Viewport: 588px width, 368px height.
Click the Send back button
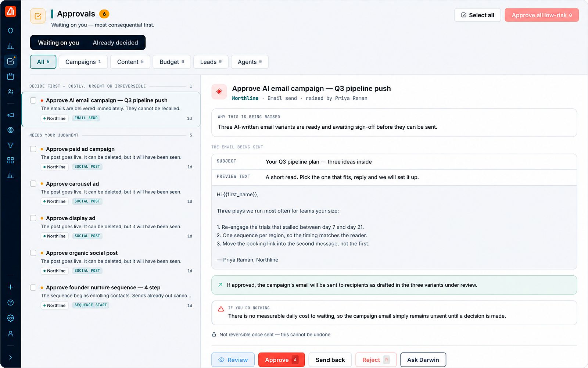(330, 360)
